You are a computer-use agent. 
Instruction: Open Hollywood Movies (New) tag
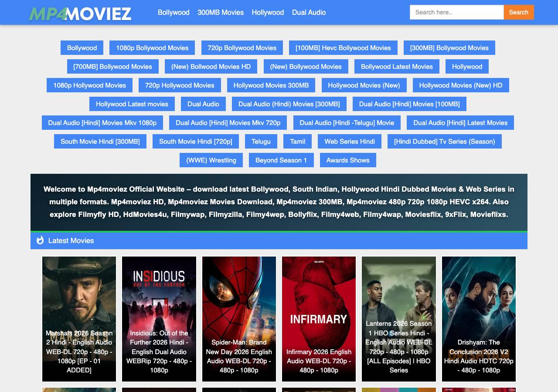pos(364,85)
